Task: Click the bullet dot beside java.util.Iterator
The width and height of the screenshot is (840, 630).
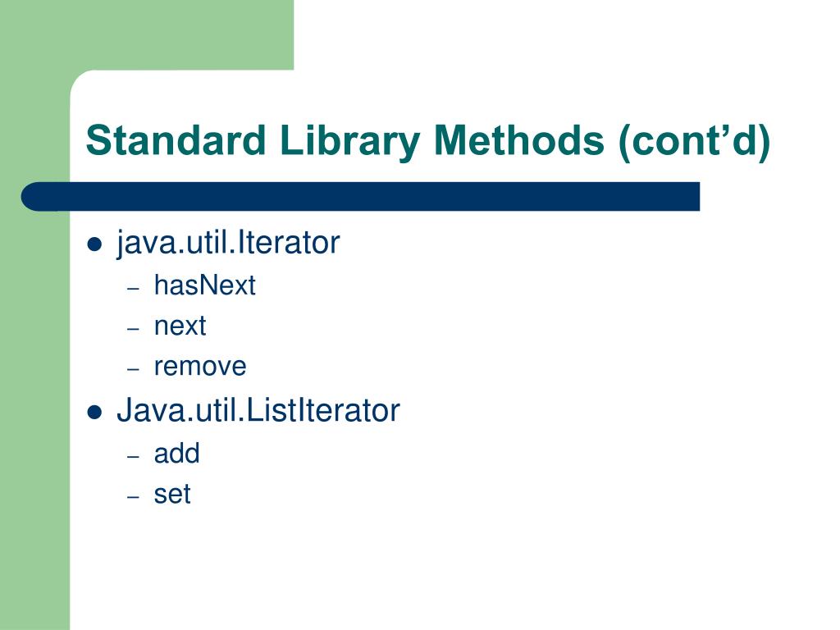Action: [x=94, y=244]
